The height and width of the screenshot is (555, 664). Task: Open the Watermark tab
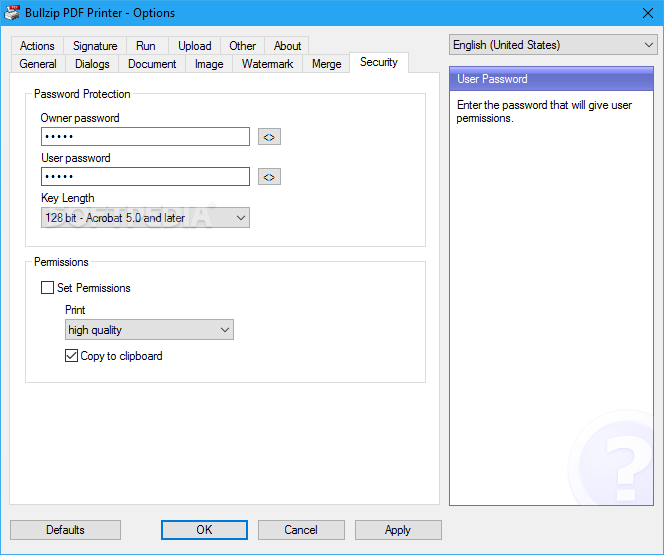(x=267, y=64)
